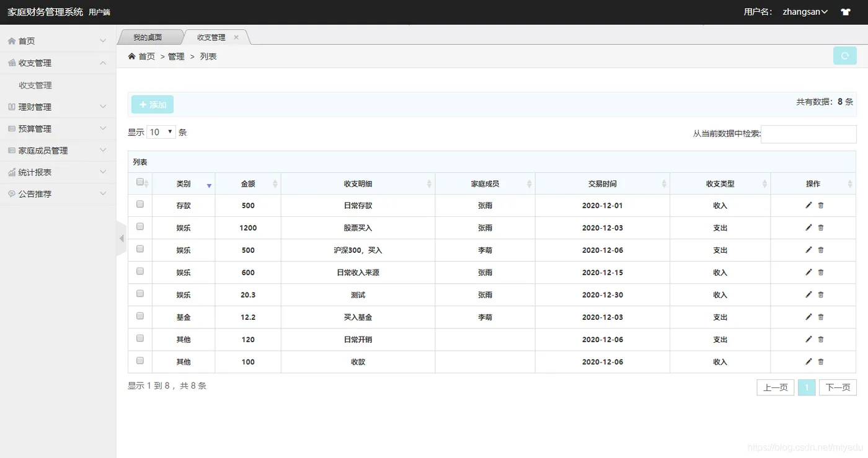Click the refresh icon button
This screenshot has width=868, height=458.
pos(844,56)
